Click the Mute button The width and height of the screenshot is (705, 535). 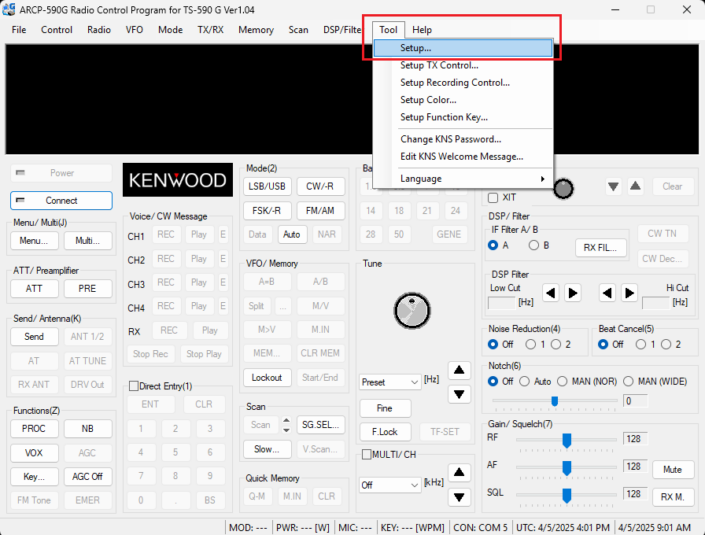pyautogui.click(x=673, y=469)
